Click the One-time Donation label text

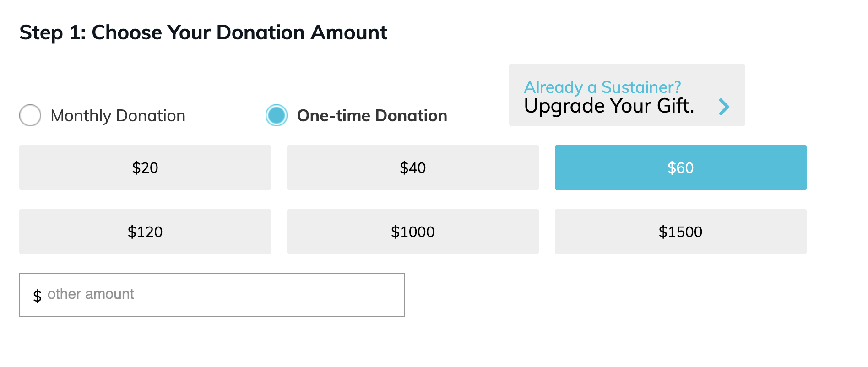click(372, 116)
